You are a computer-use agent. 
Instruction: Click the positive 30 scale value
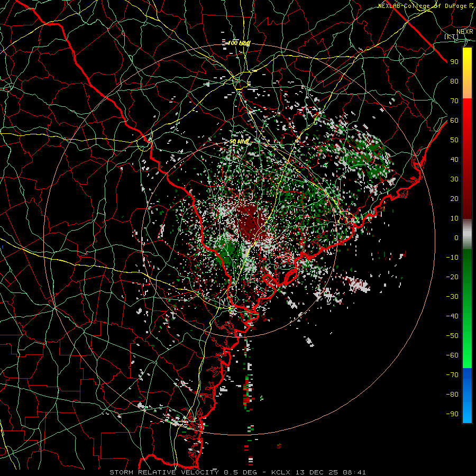click(x=454, y=179)
